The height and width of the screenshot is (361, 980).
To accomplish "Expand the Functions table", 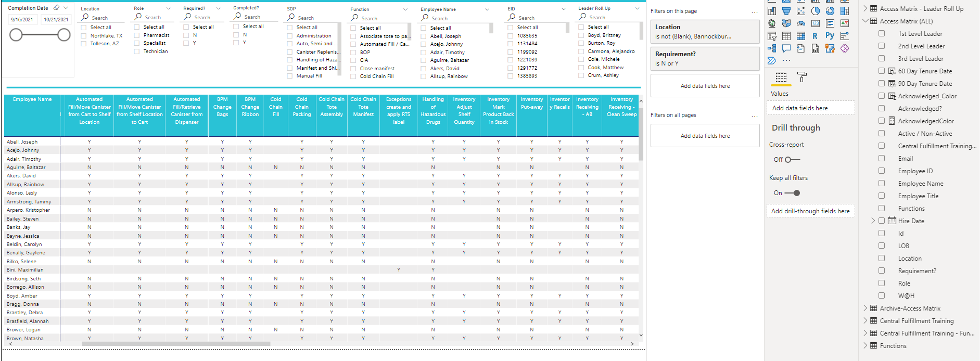I will click(866, 345).
